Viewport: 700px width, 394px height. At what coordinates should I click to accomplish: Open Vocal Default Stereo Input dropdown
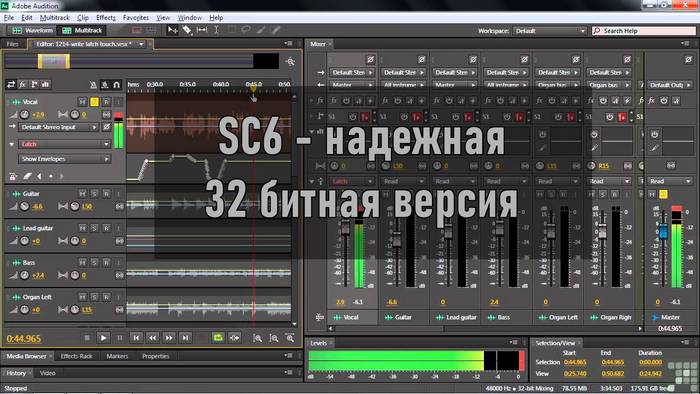click(x=58, y=127)
